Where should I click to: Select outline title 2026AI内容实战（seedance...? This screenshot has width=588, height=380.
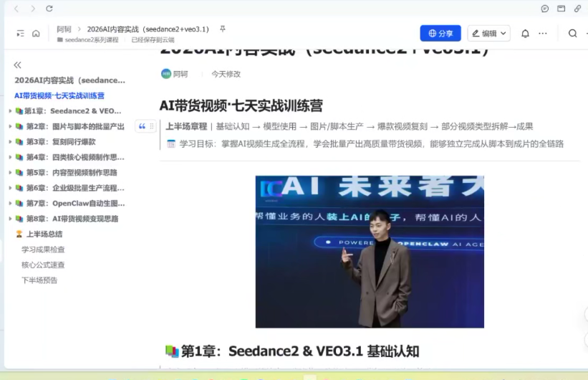pyautogui.click(x=69, y=80)
